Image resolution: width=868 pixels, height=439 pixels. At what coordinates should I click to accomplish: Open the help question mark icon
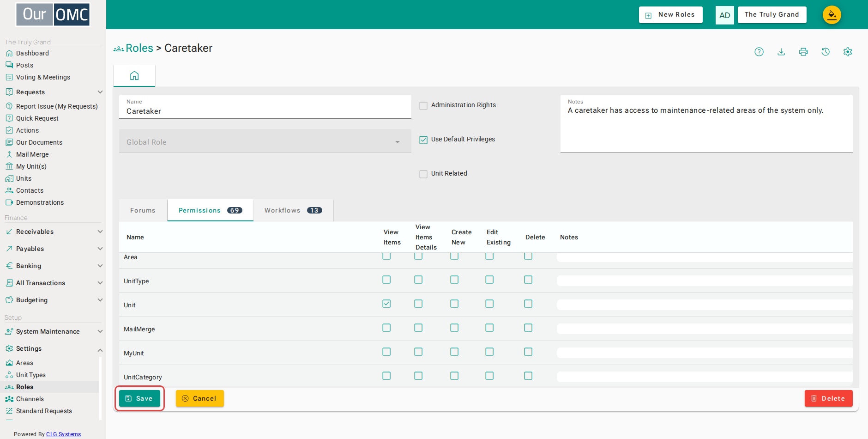[759, 52]
